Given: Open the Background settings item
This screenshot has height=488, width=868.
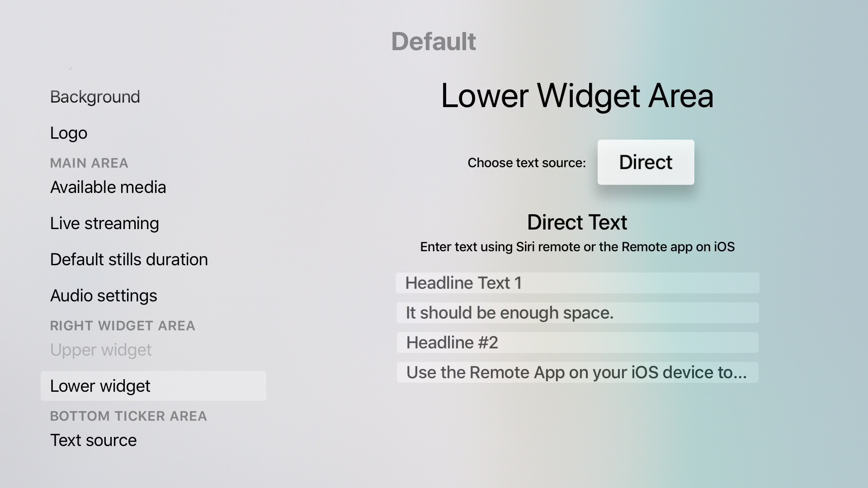Looking at the screenshot, I should point(95,97).
